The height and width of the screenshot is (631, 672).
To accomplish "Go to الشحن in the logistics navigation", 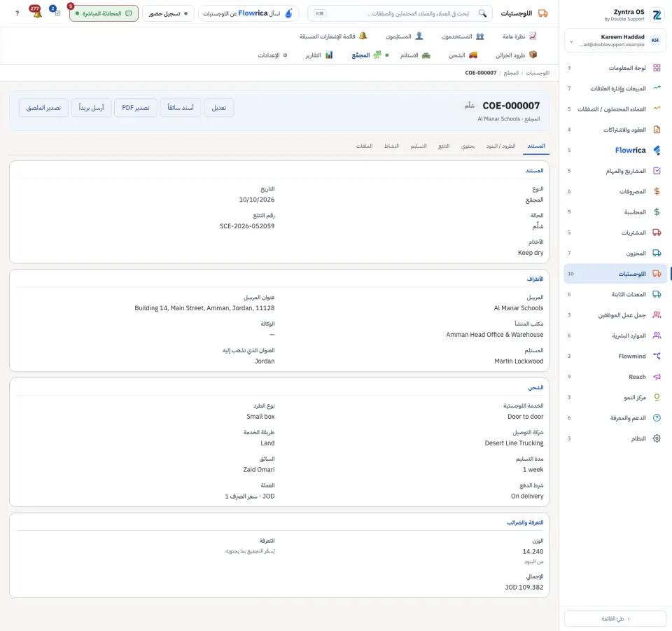I will (463, 55).
